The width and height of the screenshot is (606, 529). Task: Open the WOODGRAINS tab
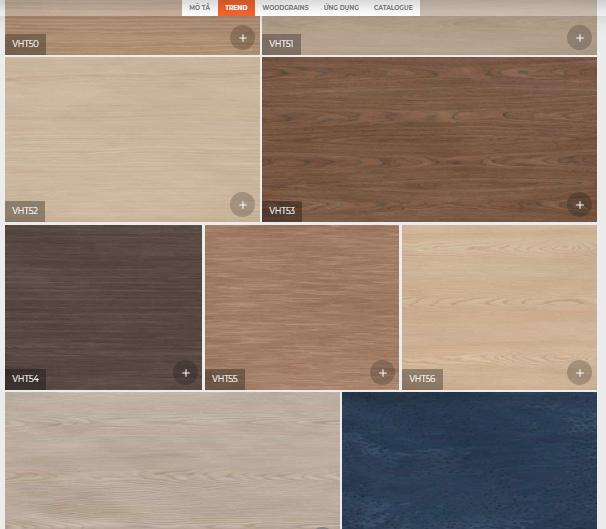click(285, 8)
